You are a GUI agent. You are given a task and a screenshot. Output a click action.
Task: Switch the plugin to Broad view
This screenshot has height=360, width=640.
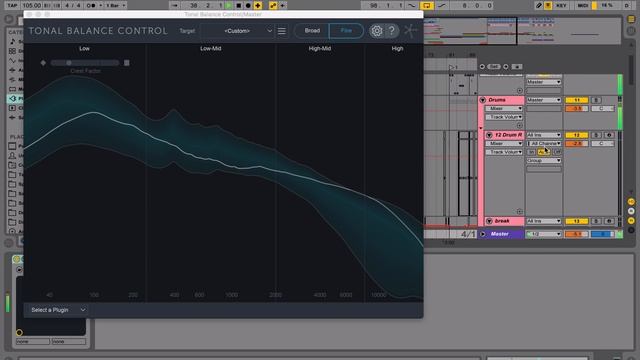pyautogui.click(x=312, y=31)
